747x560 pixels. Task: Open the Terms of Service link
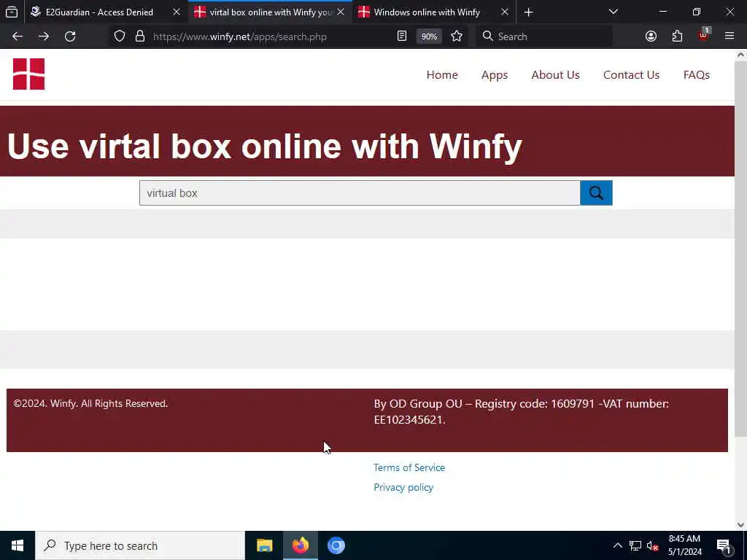tap(409, 467)
